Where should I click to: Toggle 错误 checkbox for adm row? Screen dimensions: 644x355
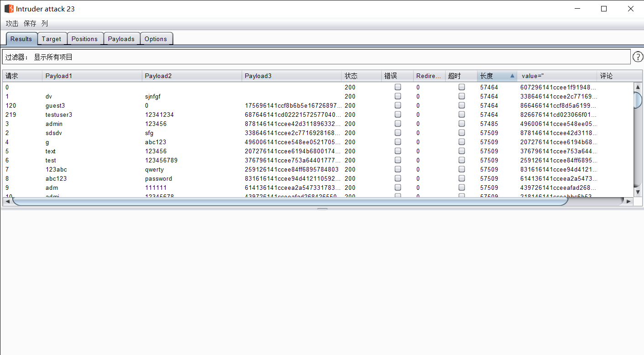398,188
